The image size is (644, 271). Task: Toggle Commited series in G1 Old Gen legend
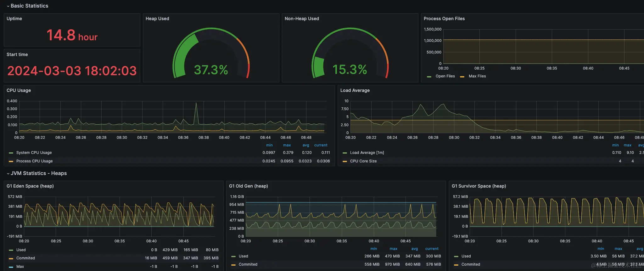(x=248, y=264)
